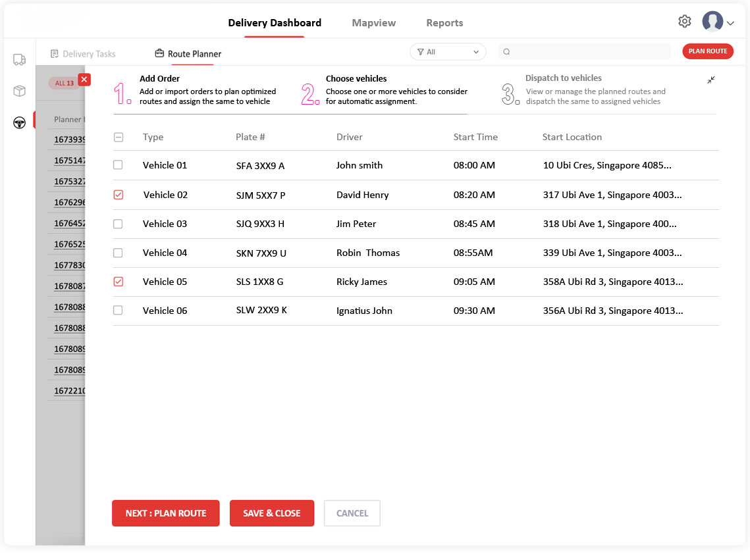The width and height of the screenshot is (750, 560).
Task: Enable the Vehicle 06 checkbox
Action: pyautogui.click(x=118, y=311)
